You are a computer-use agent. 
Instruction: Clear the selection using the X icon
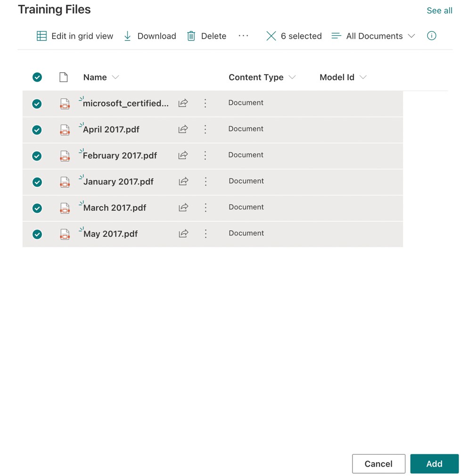coord(271,35)
